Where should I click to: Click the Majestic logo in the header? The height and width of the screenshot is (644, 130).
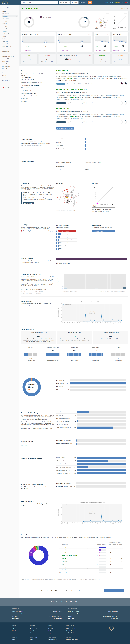(5, 3)
